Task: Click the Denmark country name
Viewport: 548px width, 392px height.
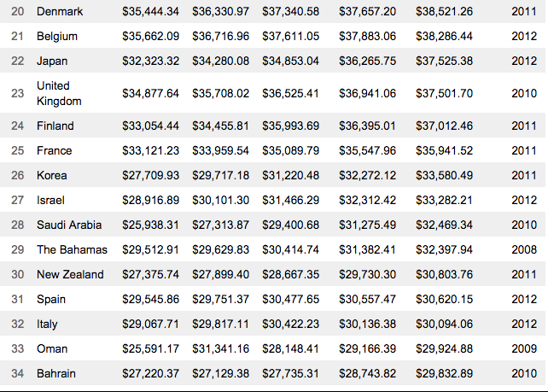Action: pos(58,12)
